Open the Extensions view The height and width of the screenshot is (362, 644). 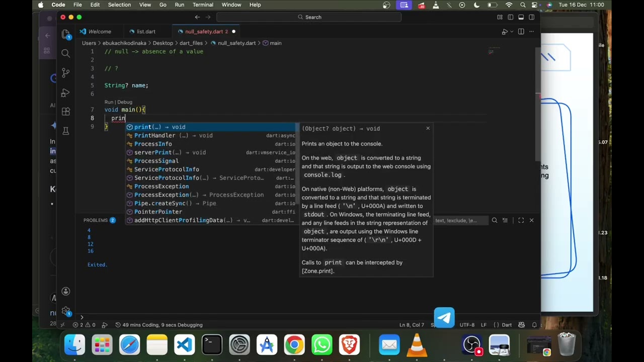pos(65,112)
